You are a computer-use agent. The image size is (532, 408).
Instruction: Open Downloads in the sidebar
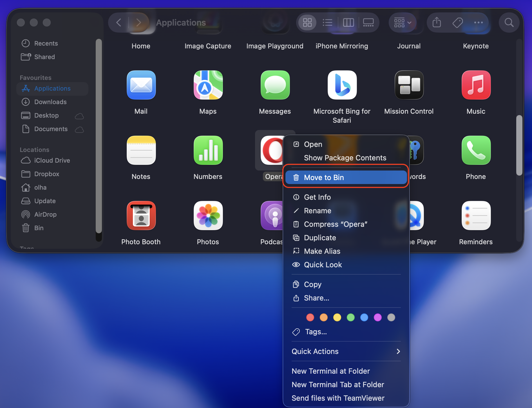point(52,102)
